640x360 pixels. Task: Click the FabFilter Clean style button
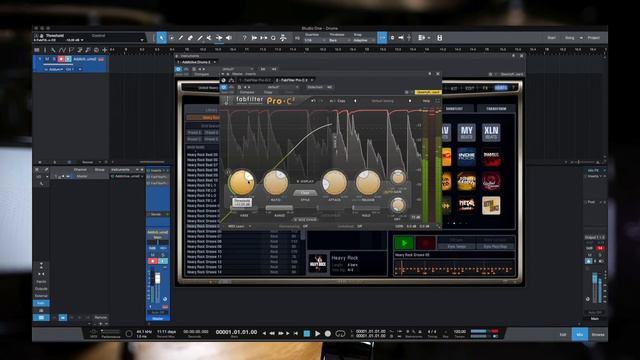coord(305,193)
